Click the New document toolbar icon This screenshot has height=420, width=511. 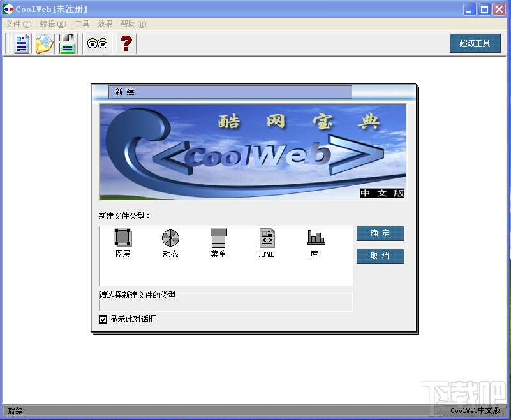tap(22, 43)
